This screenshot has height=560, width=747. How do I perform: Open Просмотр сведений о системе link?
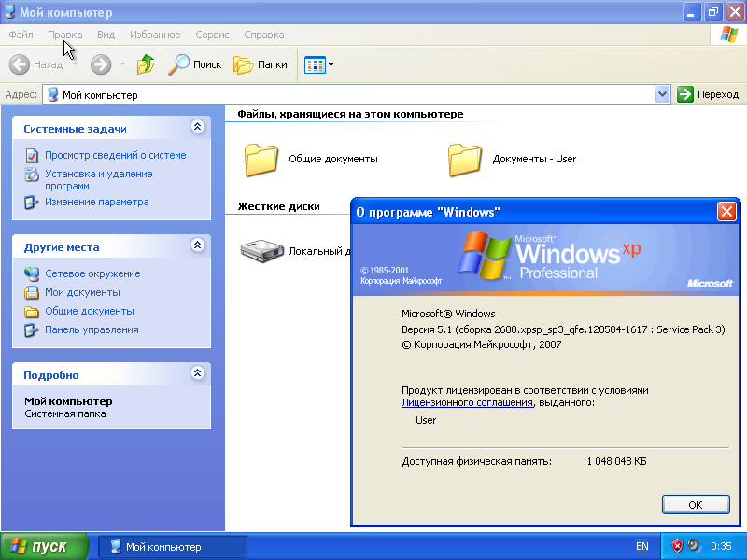click(115, 155)
